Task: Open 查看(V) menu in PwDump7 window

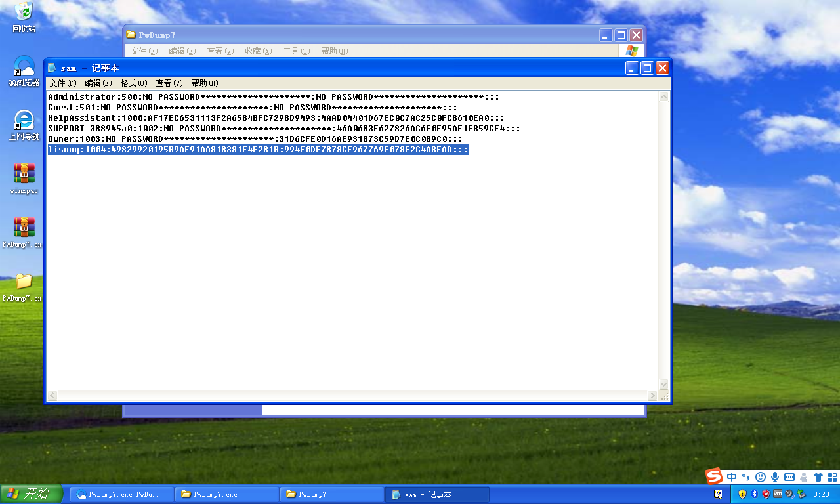Action: 220,51
